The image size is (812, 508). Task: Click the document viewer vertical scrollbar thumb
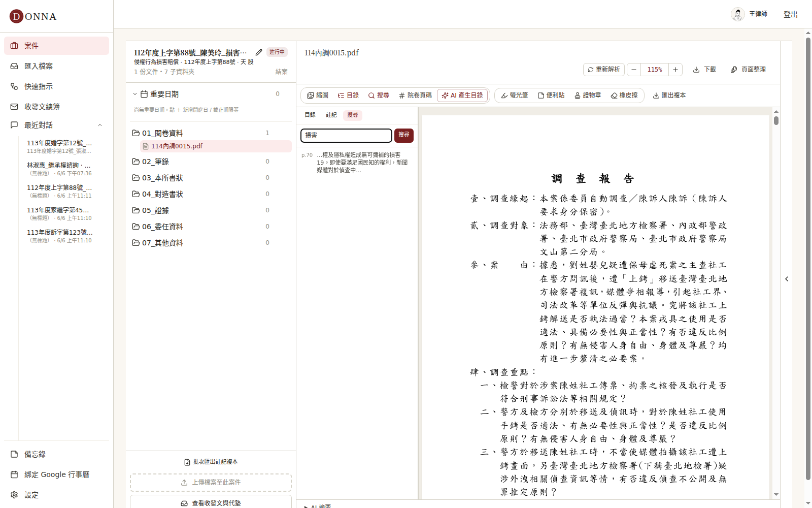pos(776,120)
